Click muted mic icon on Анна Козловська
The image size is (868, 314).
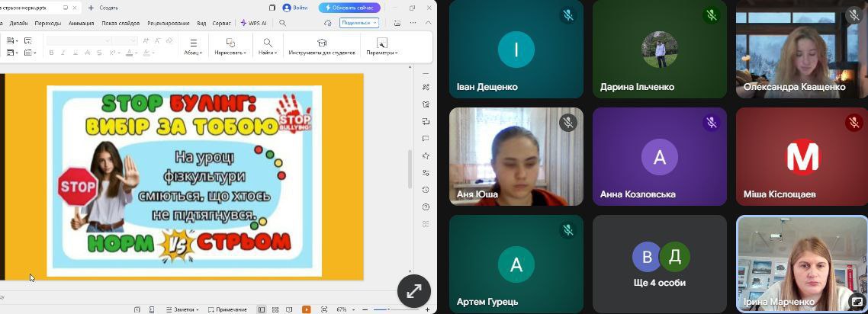click(x=711, y=123)
